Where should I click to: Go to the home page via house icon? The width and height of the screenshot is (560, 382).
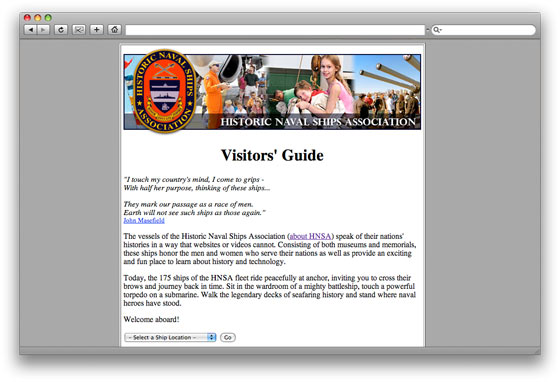coord(114,30)
